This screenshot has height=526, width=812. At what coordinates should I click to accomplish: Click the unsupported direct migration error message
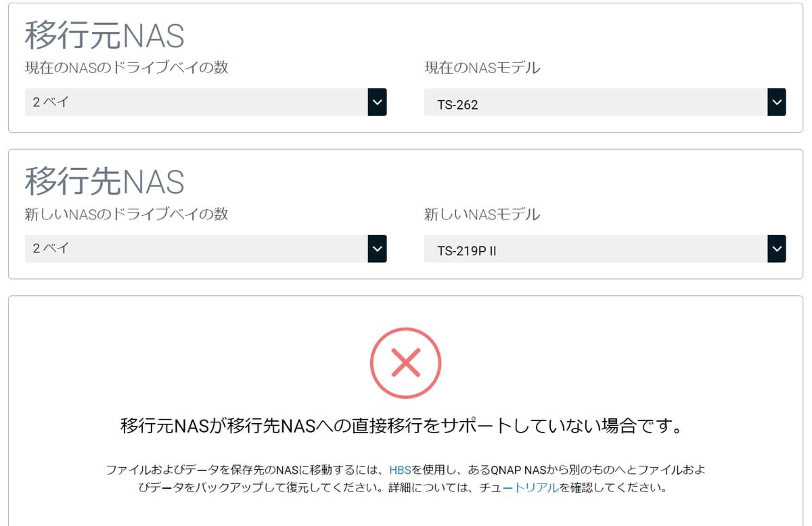tap(405, 426)
